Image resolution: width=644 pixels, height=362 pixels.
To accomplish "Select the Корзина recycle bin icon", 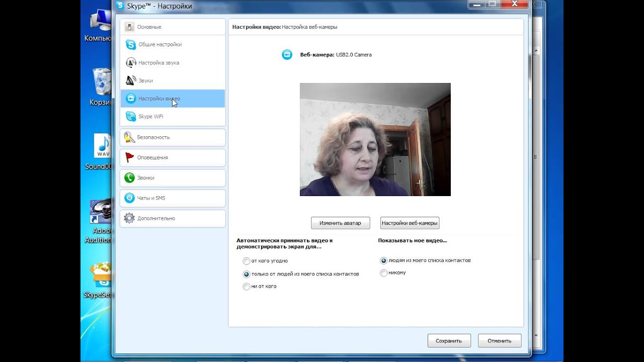I will click(101, 86).
